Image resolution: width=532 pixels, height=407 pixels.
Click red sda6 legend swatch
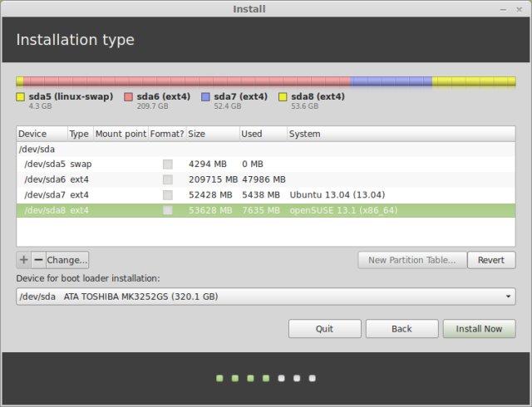(128, 97)
